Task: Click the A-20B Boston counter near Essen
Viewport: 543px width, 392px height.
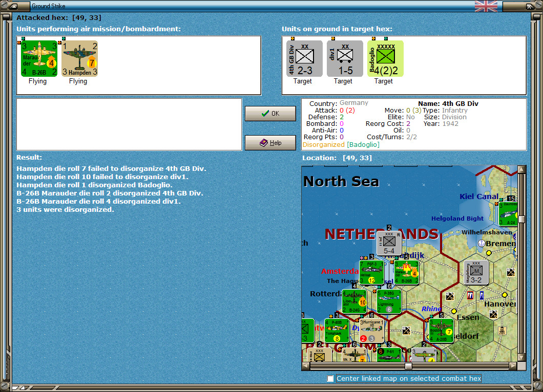Action: coord(442,330)
